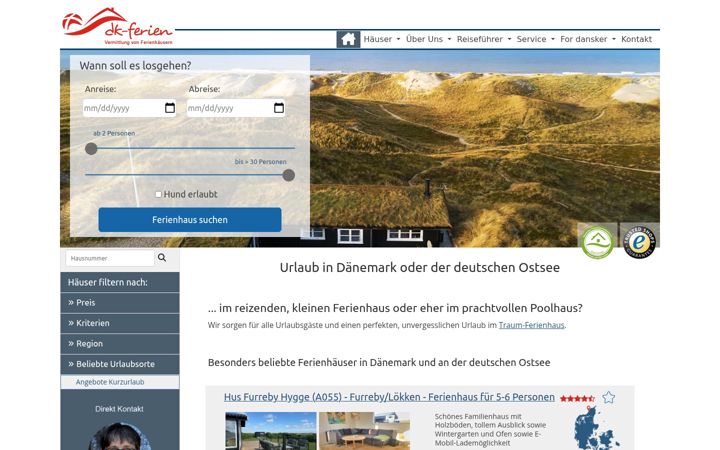720x450 pixels.
Task: Click into the Hausnummer search field
Action: (x=109, y=258)
